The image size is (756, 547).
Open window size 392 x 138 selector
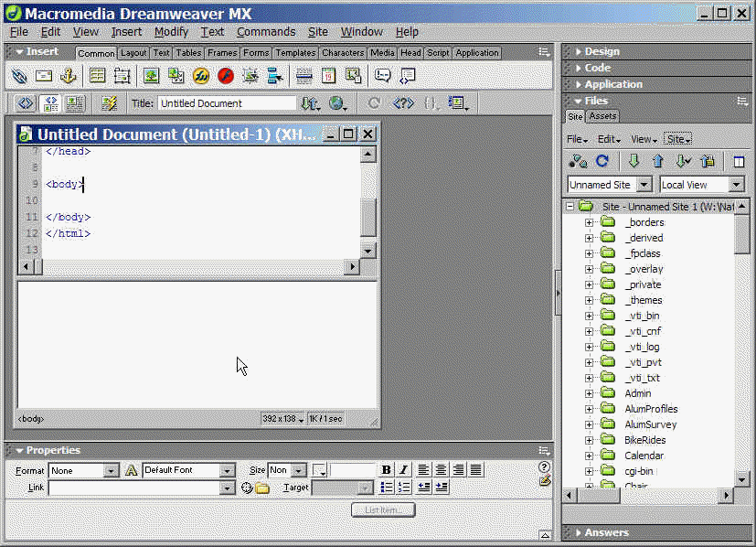coord(283,419)
